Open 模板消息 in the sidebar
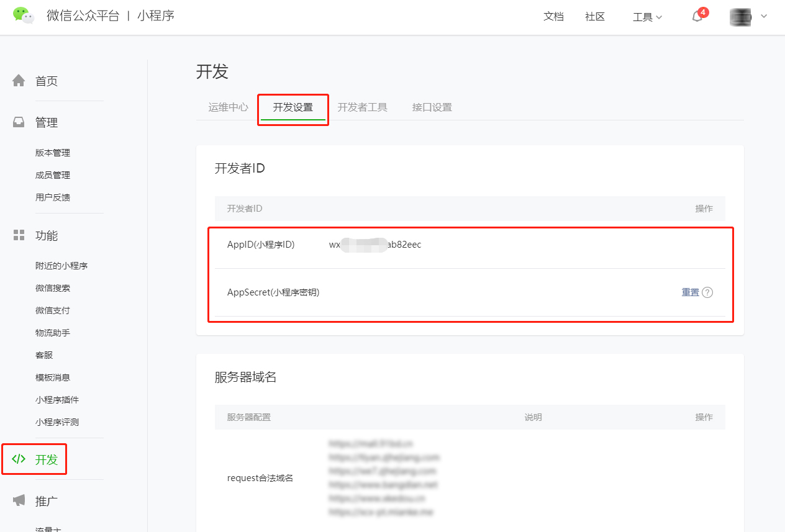 point(53,377)
